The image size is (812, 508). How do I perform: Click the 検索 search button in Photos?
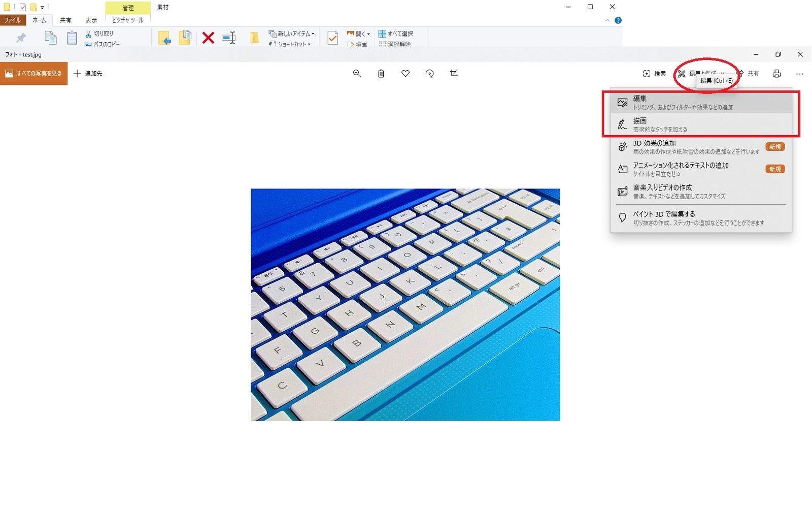[654, 74]
